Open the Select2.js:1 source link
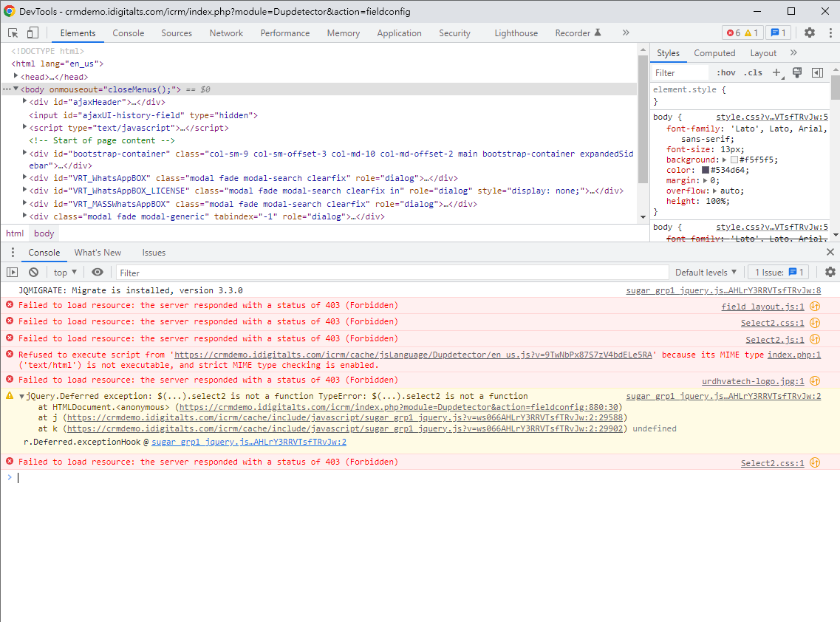 click(x=775, y=340)
